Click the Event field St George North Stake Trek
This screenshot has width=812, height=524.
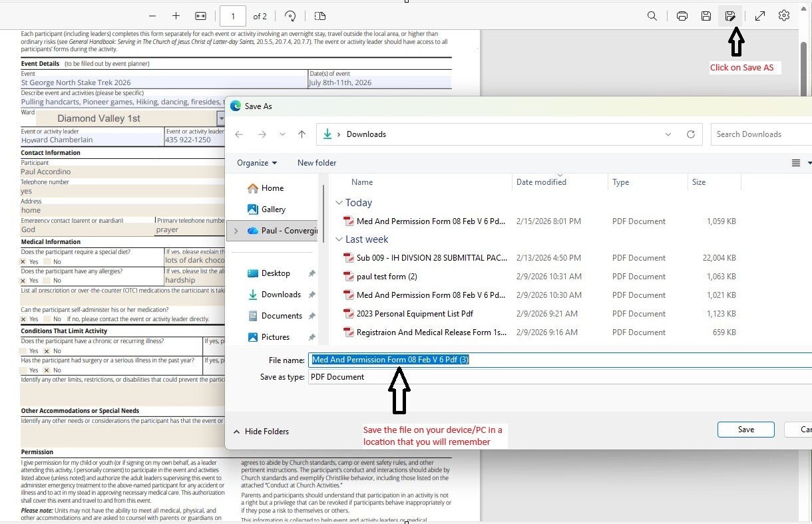(x=164, y=83)
